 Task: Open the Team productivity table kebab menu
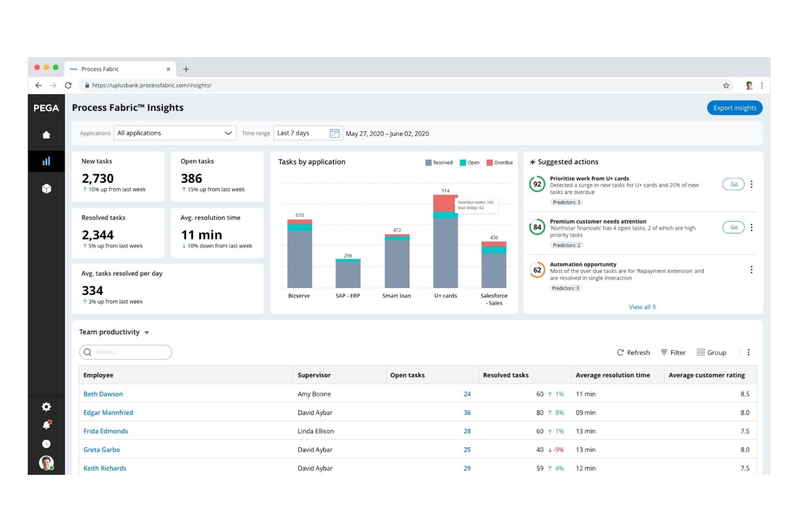coord(748,352)
